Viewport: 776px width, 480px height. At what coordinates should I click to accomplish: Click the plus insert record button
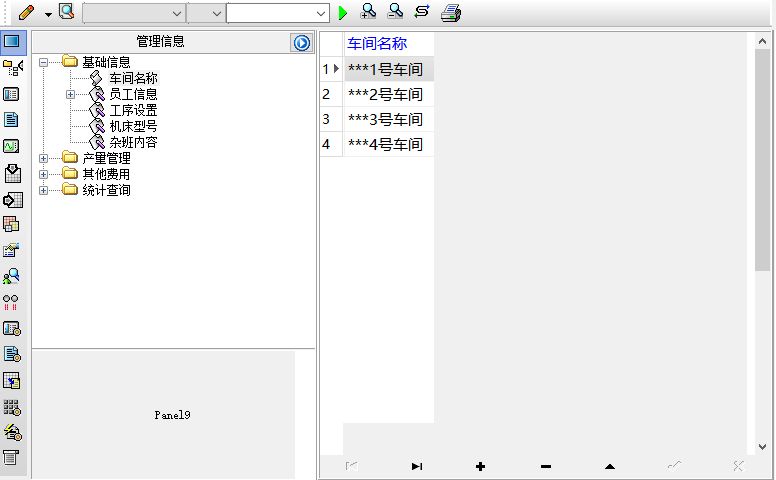tap(480, 466)
